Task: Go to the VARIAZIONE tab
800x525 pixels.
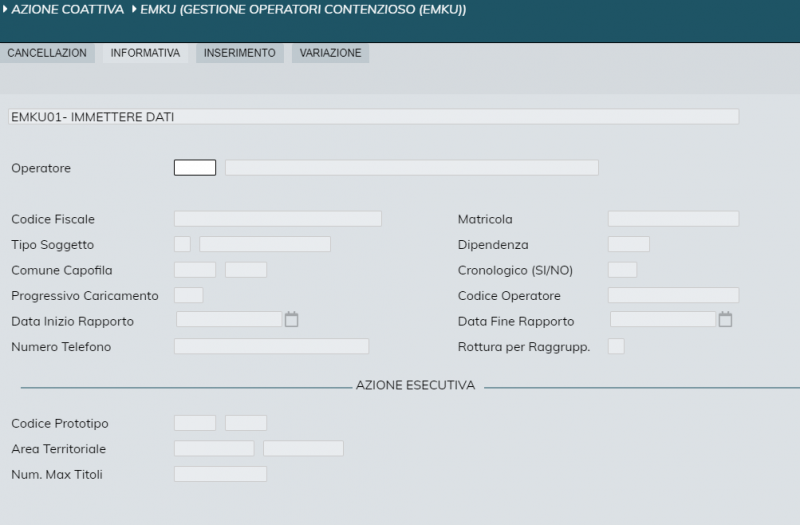Action: [x=330, y=53]
